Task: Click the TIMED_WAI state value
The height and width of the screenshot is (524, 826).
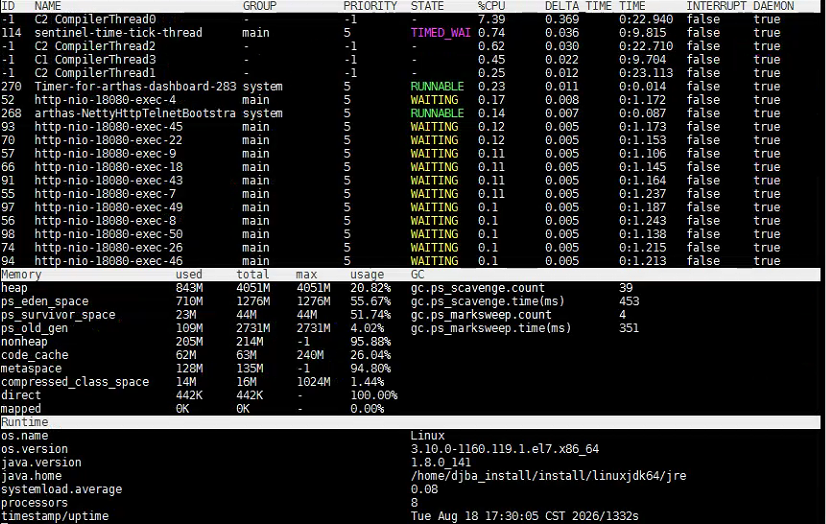Action: 440,33
